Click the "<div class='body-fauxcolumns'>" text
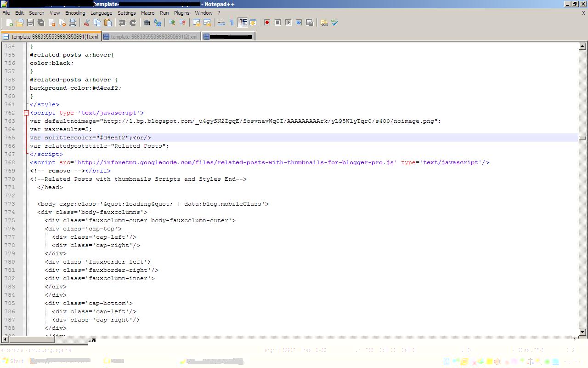 pyautogui.click(x=92, y=212)
